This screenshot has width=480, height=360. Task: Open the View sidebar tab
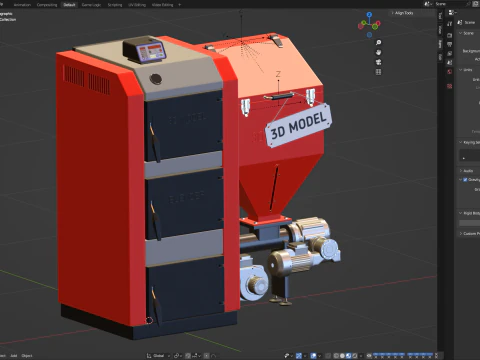[x=440, y=30]
